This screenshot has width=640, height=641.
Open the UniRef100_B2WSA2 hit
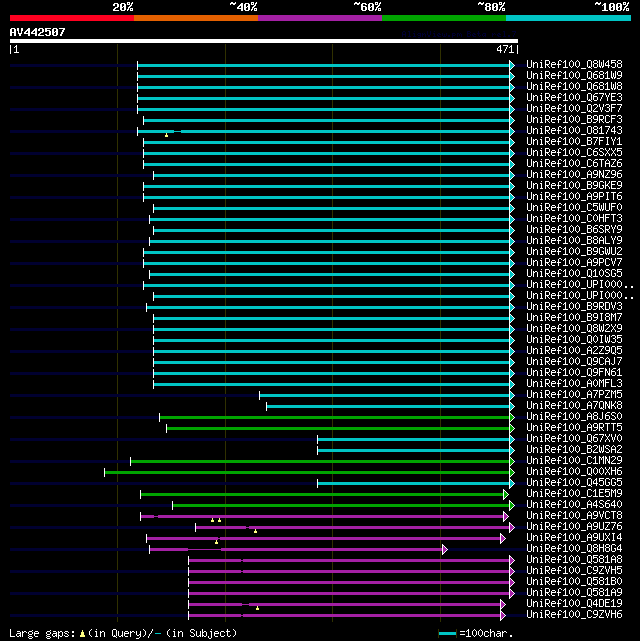(x=574, y=450)
